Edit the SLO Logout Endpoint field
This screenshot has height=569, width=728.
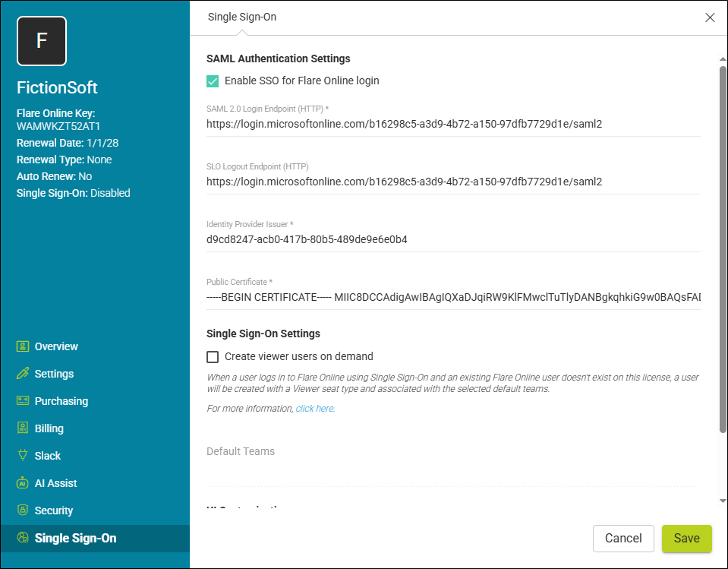point(453,182)
